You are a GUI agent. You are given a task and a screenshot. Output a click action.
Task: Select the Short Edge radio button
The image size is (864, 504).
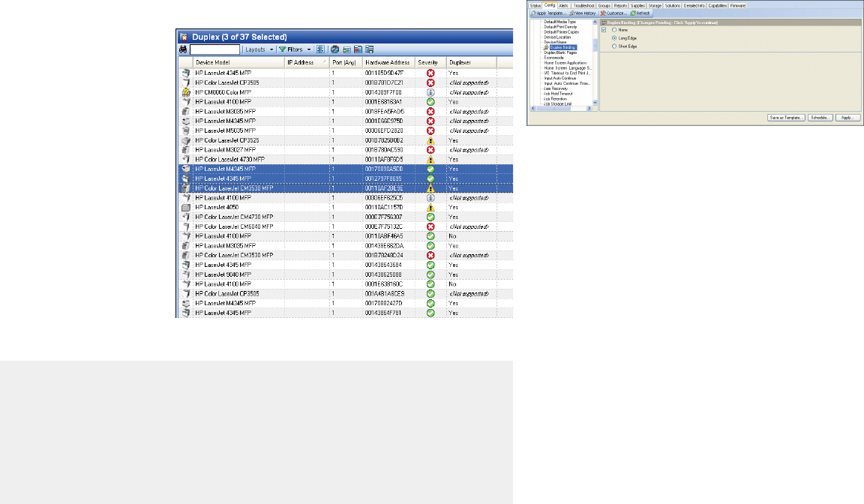pos(614,46)
